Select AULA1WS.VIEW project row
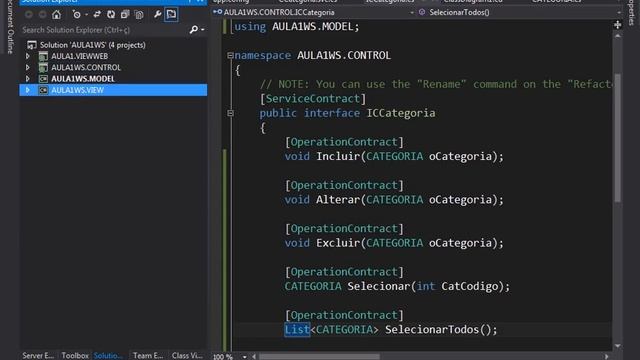The width and height of the screenshot is (640, 360). pos(113,90)
